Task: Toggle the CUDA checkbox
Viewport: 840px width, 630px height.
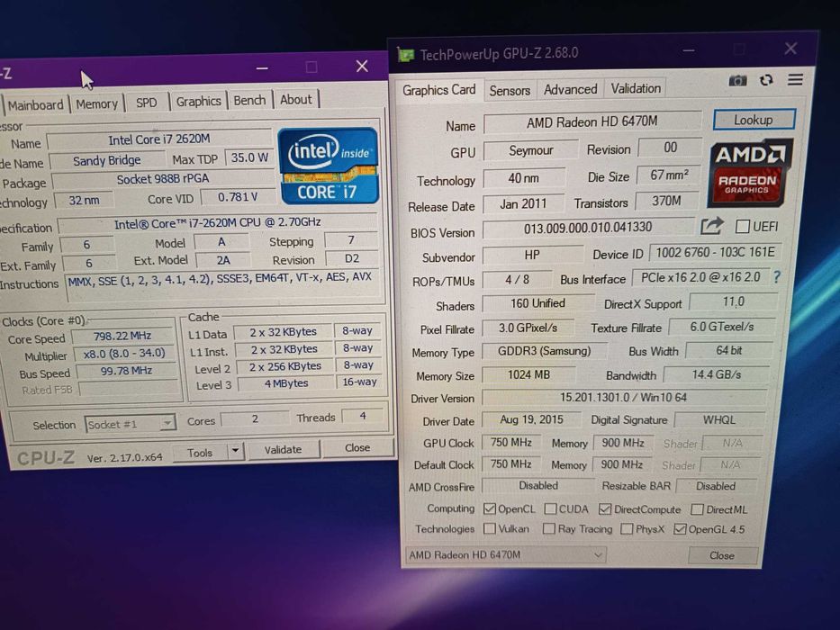Action: tap(550, 508)
